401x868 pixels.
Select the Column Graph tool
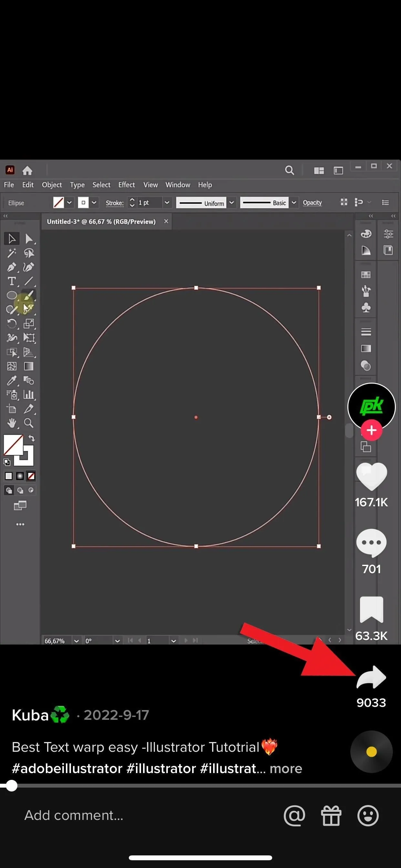pos(29,395)
